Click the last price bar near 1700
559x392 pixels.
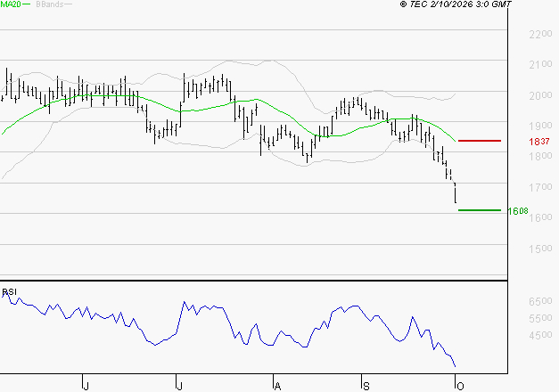pyautogui.click(x=456, y=193)
